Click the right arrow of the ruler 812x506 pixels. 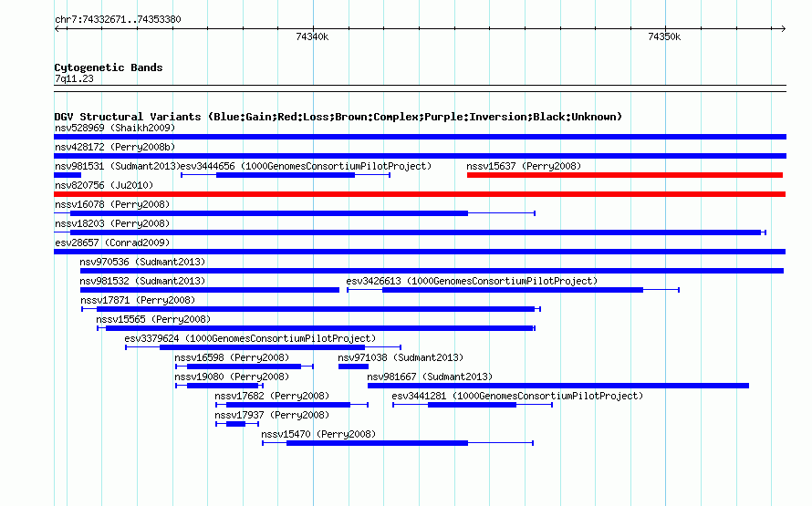pyautogui.click(x=784, y=28)
